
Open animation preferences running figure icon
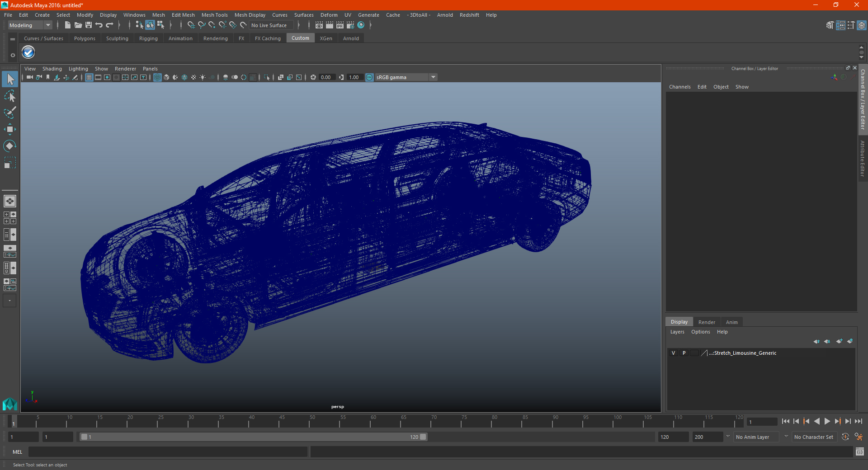[859, 437]
